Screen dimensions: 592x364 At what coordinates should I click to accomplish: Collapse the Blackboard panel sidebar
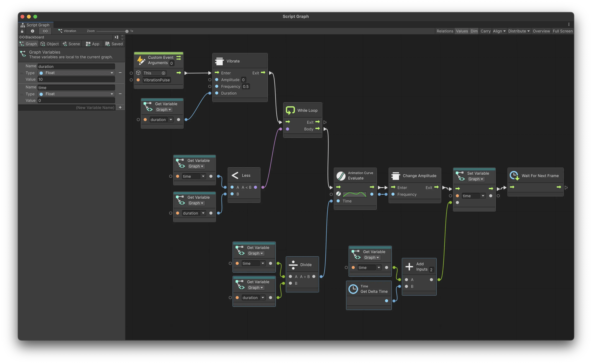click(x=116, y=37)
